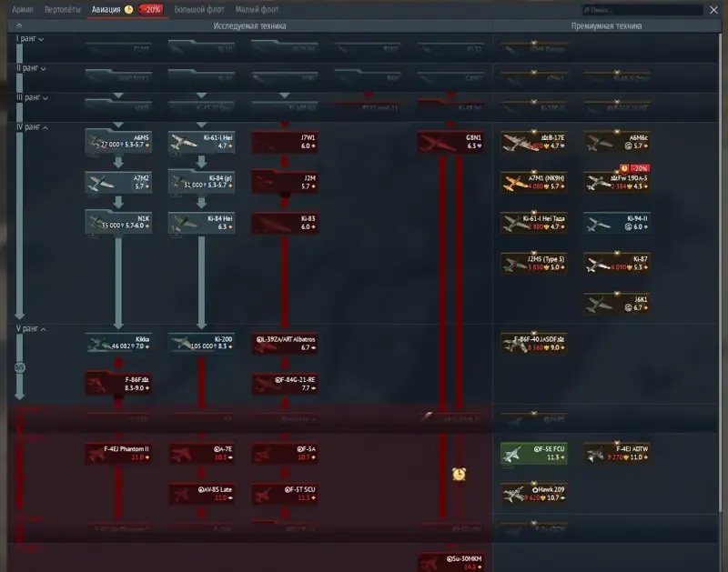Click the Kikka jet card
728x572 pixels.
(118, 344)
